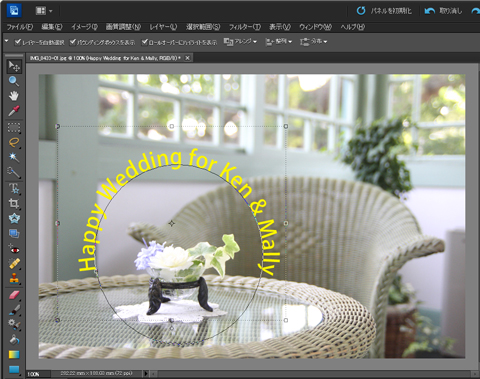This screenshot has height=379, width=480.
Task: Select the Magic Wand tool
Action: pyautogui.click(x=14, y=157)
